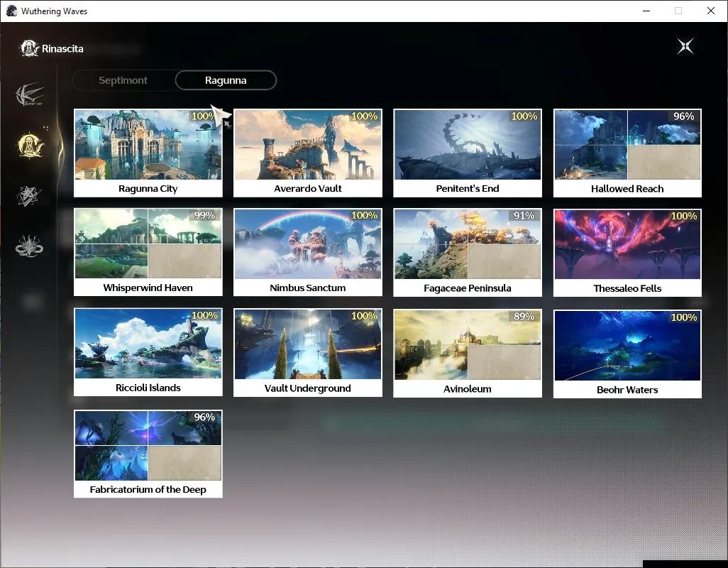728x568 pixels.
Task: Open the Avinoleum area card
Action: [x=468, y=353]
